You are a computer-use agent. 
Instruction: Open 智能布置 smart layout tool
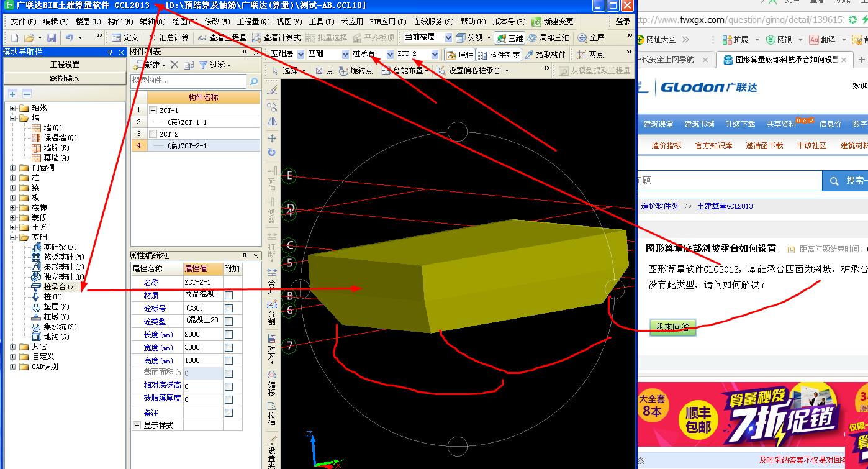(x=405, y=71)
